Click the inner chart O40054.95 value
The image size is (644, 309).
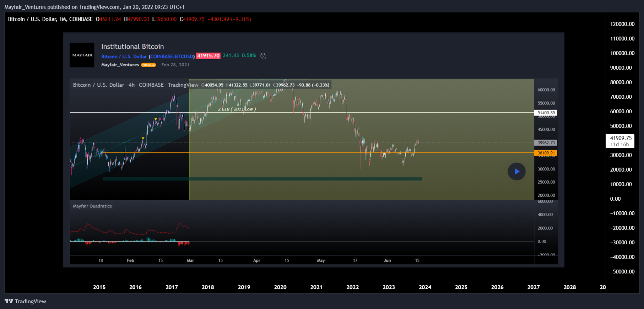212,85
